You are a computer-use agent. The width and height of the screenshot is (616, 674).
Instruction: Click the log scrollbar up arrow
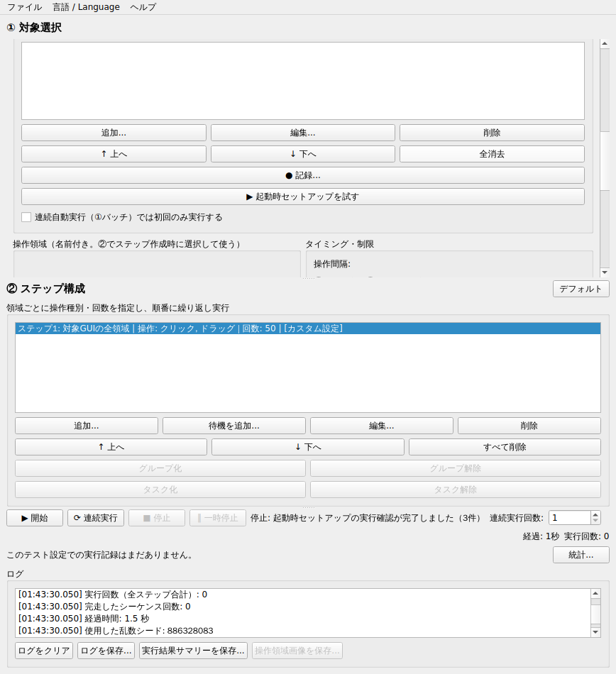tap(595, 594)
